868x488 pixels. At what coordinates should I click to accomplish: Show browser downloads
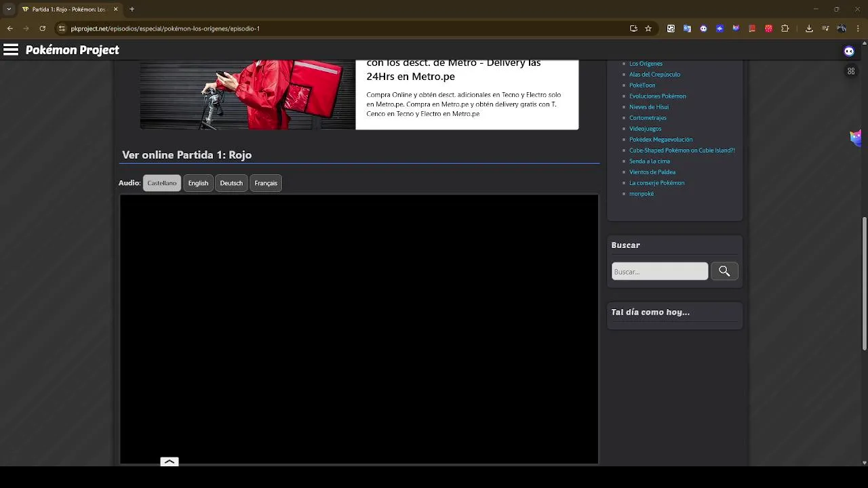pos(809,28)
